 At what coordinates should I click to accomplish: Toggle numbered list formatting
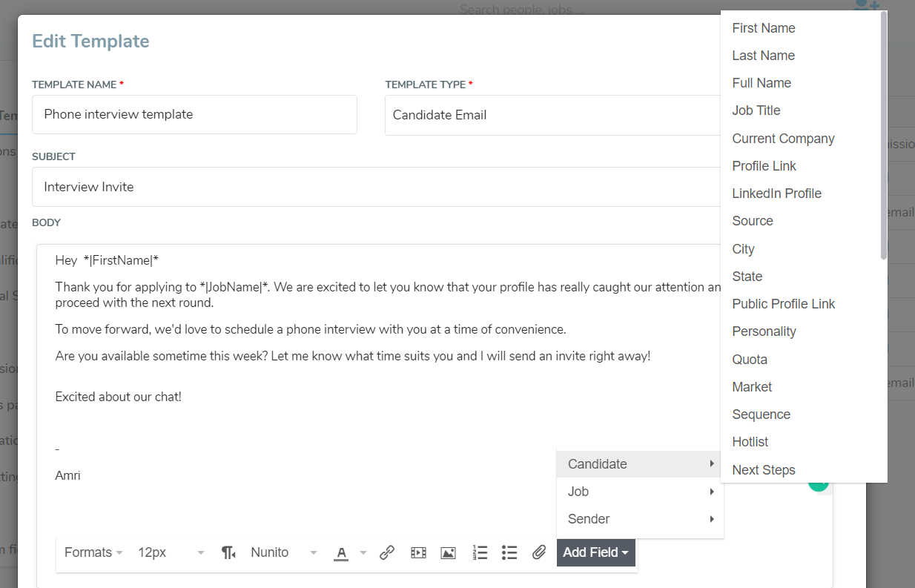(x=480, y=552)
